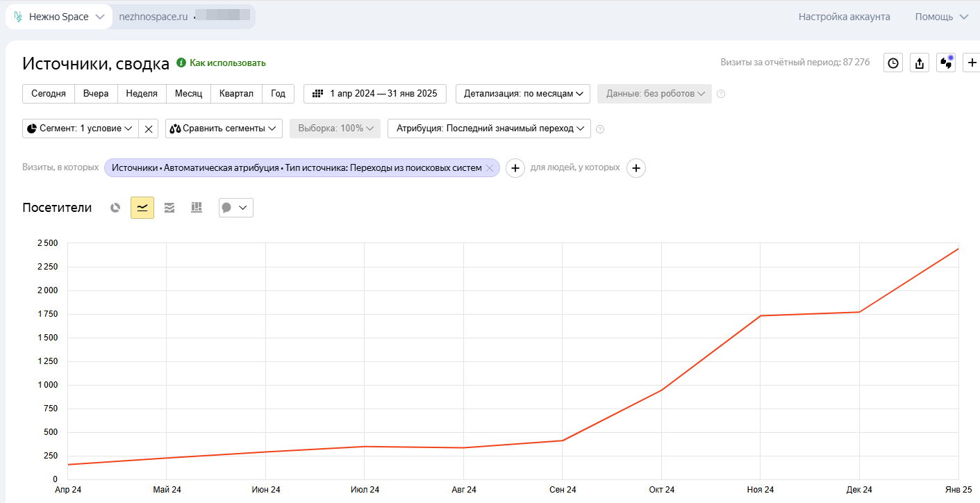Clear the segment with X button
This screenshot has height=503, width=980.
coord(149,129)
